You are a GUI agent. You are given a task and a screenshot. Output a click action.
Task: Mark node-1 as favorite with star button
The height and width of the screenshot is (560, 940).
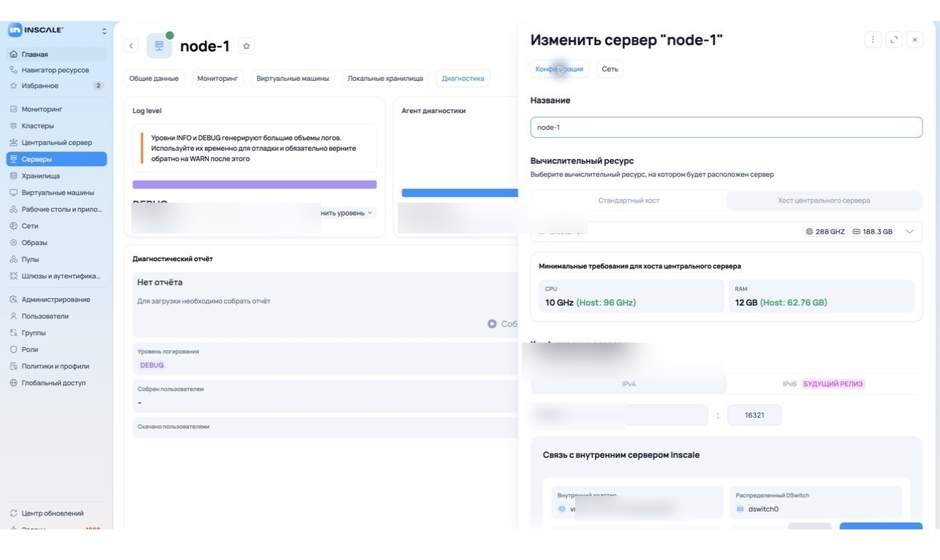247,46
